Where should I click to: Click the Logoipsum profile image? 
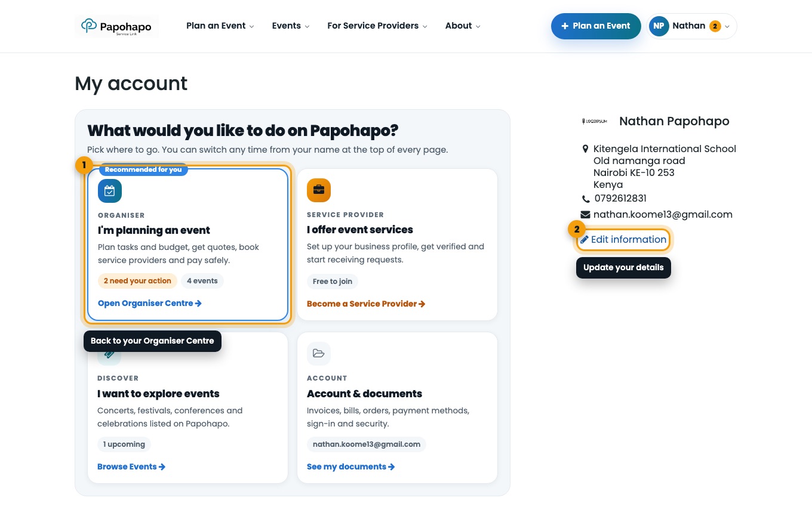pyautogui.click(x=594, y=121)
